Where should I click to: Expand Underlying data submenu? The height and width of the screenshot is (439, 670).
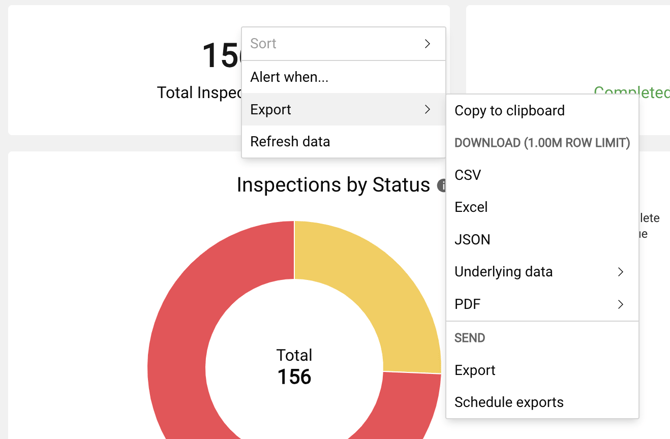point(542,272)
